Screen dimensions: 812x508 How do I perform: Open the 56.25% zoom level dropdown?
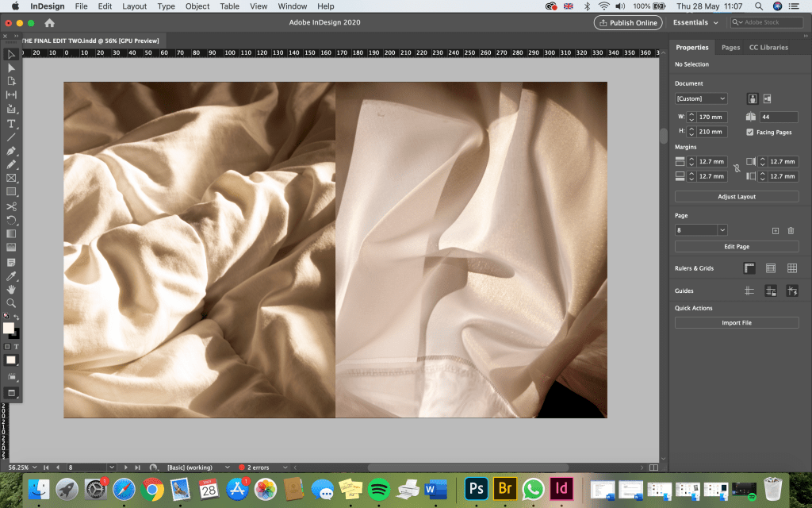tap(33, 468)
